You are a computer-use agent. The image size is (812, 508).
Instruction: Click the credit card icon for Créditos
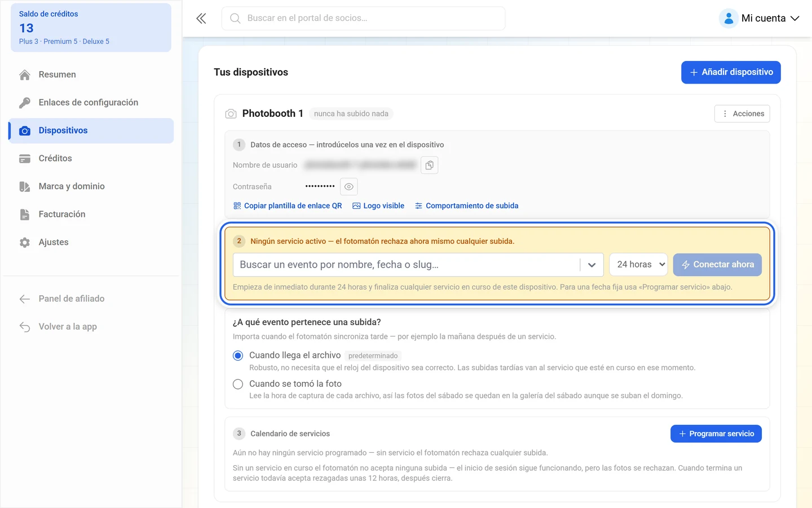(x=25, y=159)
